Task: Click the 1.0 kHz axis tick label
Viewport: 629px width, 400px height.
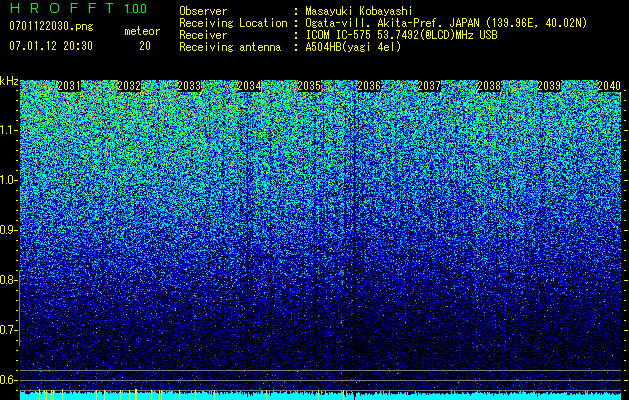Action: (x=8, y=180)
